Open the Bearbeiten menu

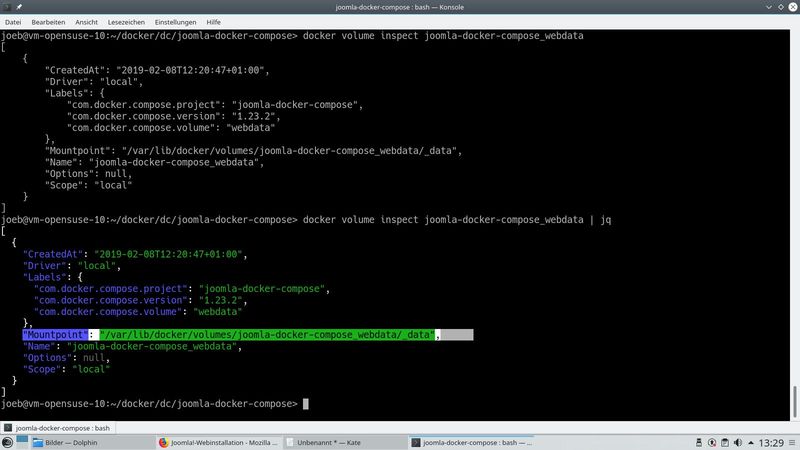[x=48, y=21]
